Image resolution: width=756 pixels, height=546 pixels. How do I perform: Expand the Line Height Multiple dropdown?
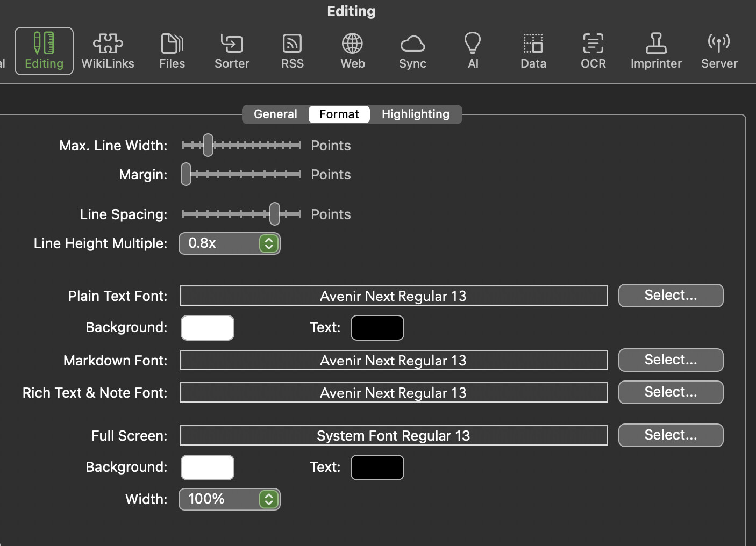(230, 243)
